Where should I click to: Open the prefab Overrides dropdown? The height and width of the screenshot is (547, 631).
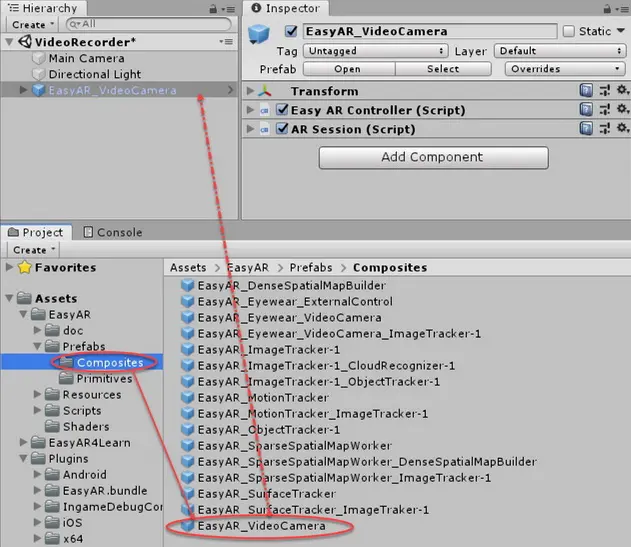coord(565,69)
